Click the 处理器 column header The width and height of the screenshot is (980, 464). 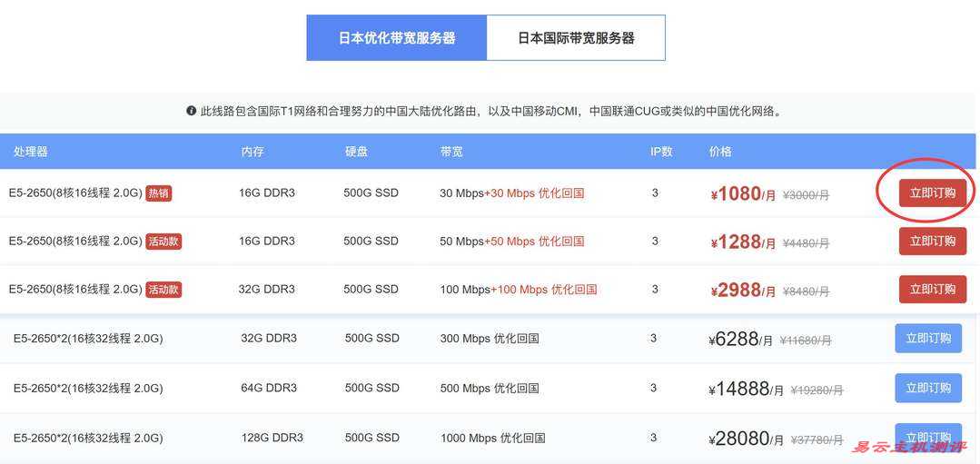pyautogui.click(x=31, y=152)
